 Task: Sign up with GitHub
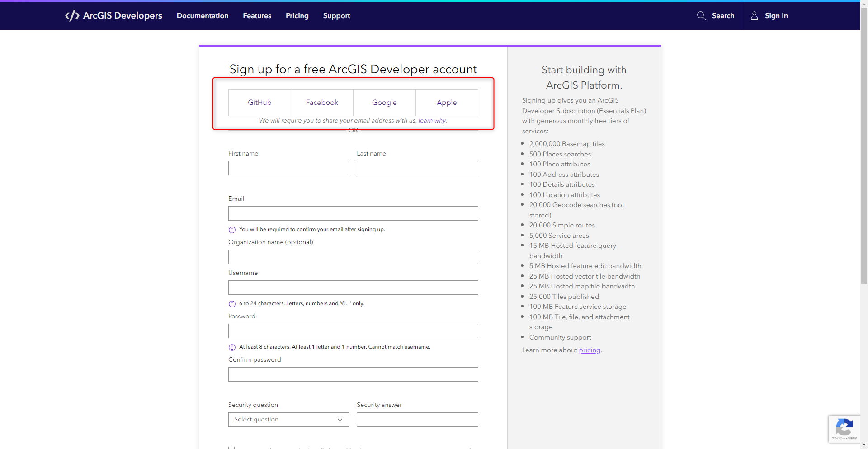(259, 103)
